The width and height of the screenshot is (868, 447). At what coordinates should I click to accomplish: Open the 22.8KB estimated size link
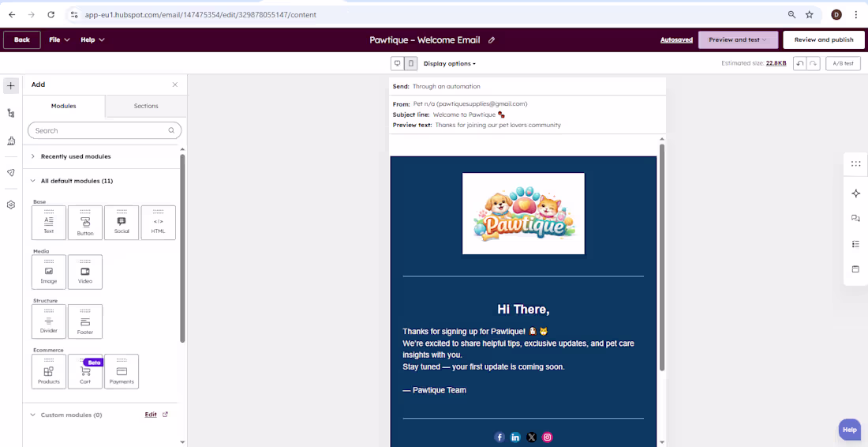tap(776, 64)
